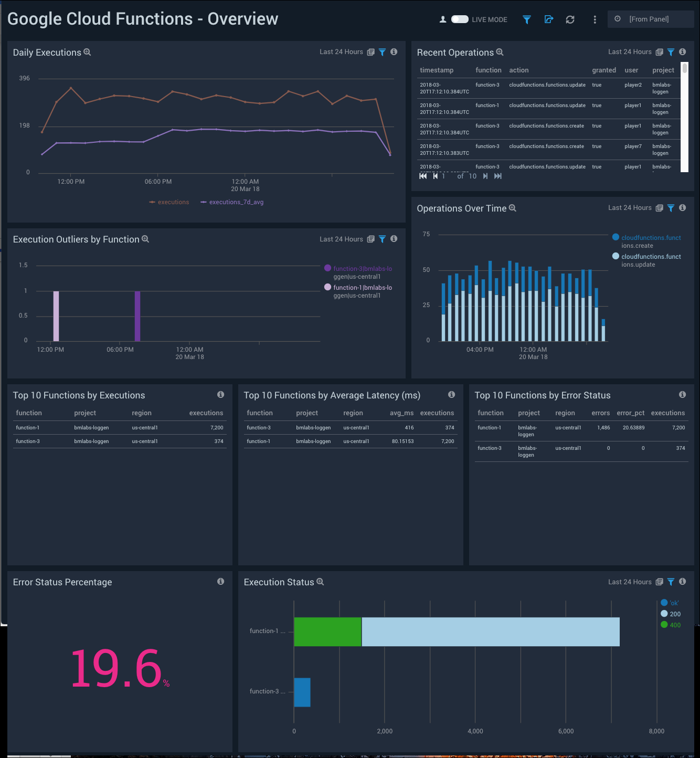
Task: Click the filter icon on the Operations Over Time panel
Action: tap(671, 208)
